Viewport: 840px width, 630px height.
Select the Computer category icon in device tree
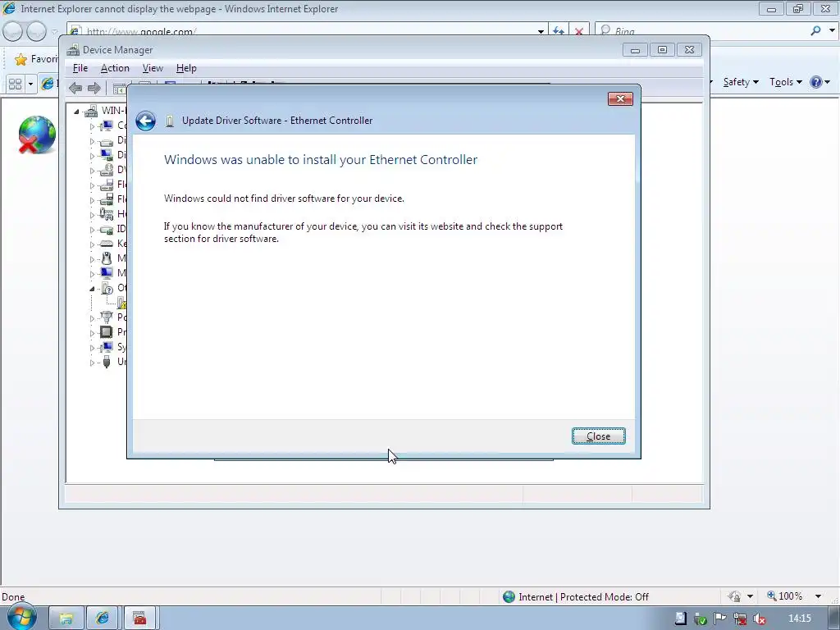107,126
